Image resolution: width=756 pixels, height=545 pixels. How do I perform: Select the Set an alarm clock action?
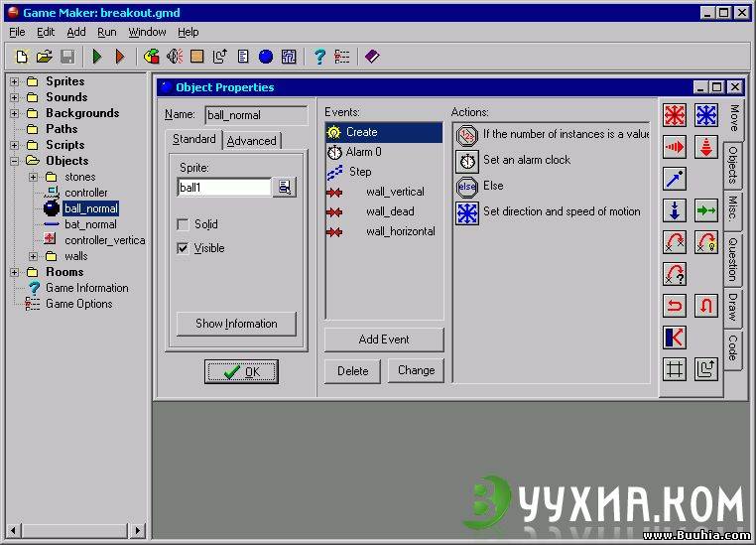pos(552,160)
